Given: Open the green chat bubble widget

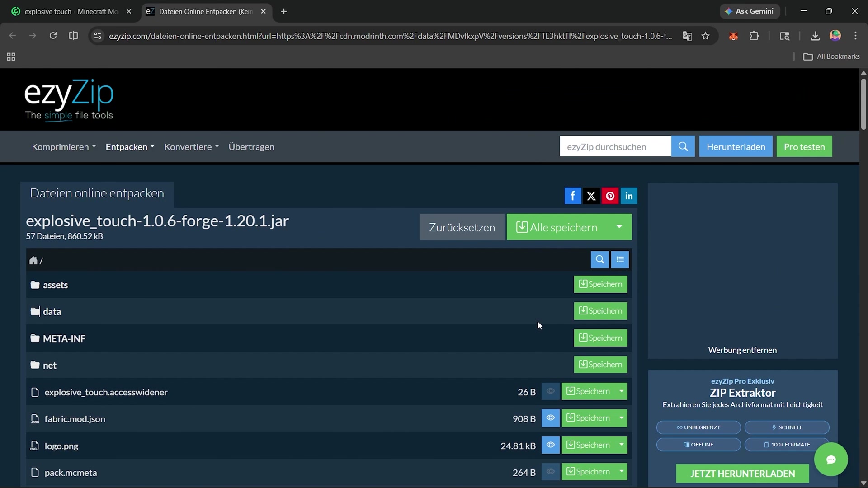Looking at the screenshot, I should tap(830, 460).
